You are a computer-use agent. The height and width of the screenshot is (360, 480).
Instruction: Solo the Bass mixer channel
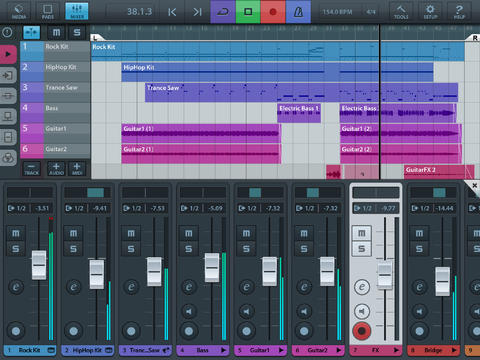coord(189,249)
